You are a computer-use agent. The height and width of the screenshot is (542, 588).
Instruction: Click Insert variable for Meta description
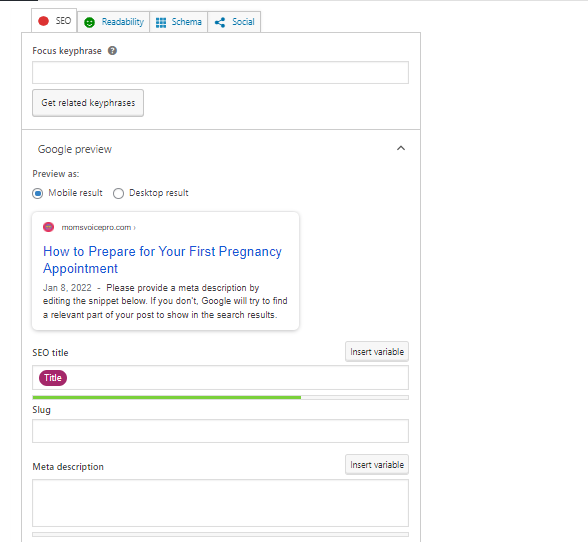point(377,465)
